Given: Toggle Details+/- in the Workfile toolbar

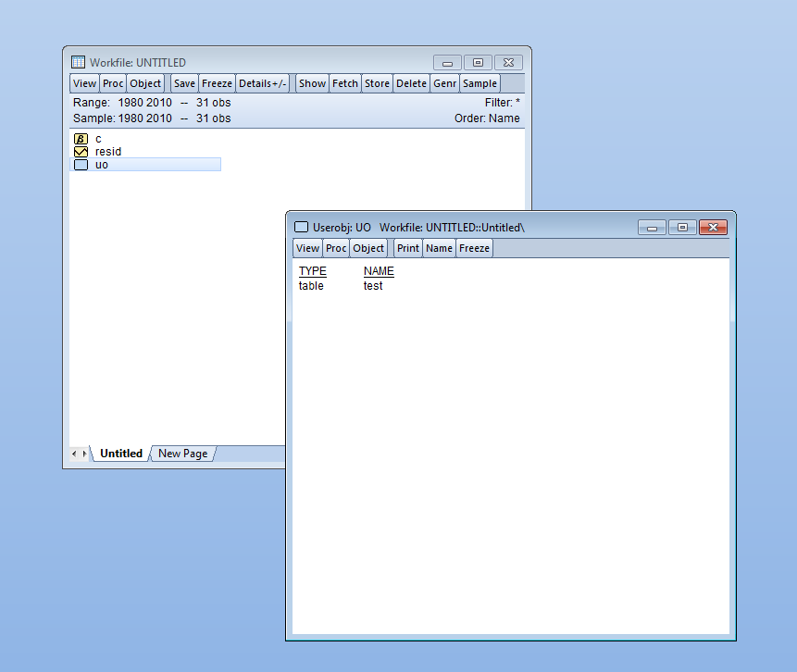Looking at the screenshot, I should coord(263,83).
